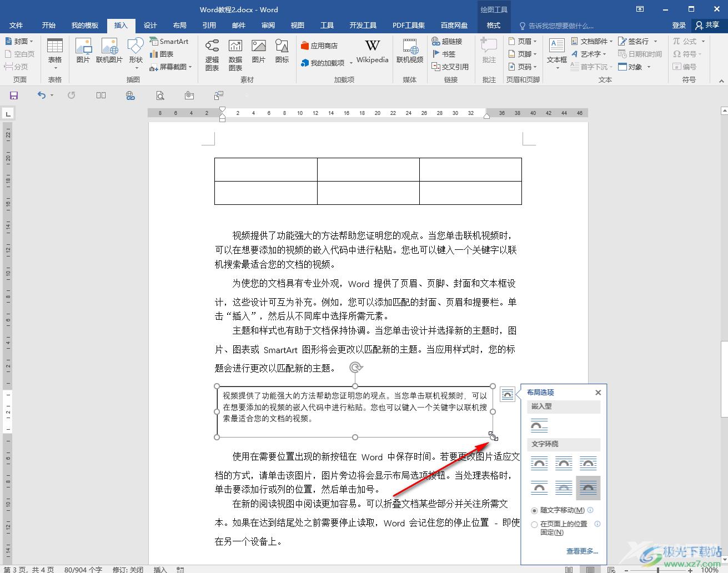
Task: Open 联机图片 online pictures
Action: point(109,51)
